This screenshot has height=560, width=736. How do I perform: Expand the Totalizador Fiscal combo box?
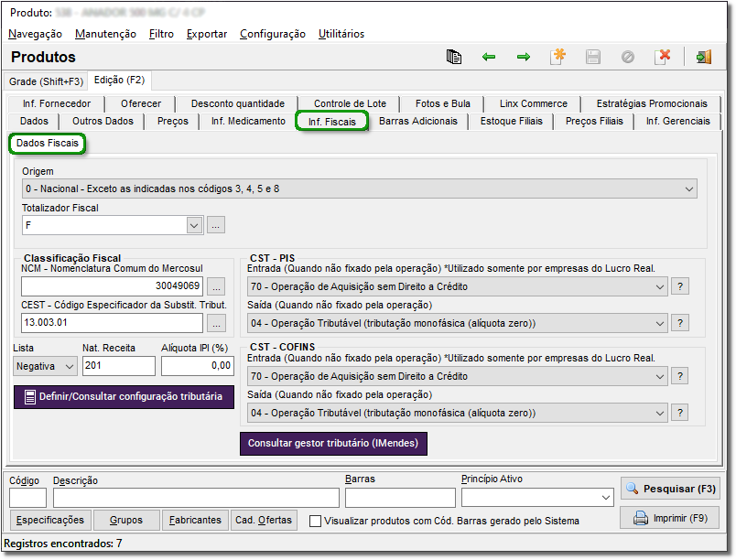[x=194, y=226]
